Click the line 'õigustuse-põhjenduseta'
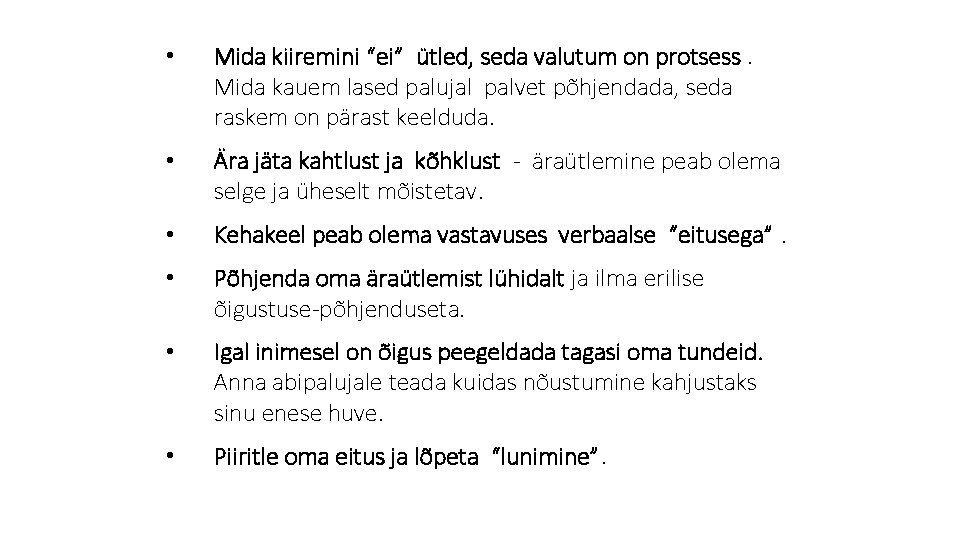The image size is (960, 540). tap(339, 309)
